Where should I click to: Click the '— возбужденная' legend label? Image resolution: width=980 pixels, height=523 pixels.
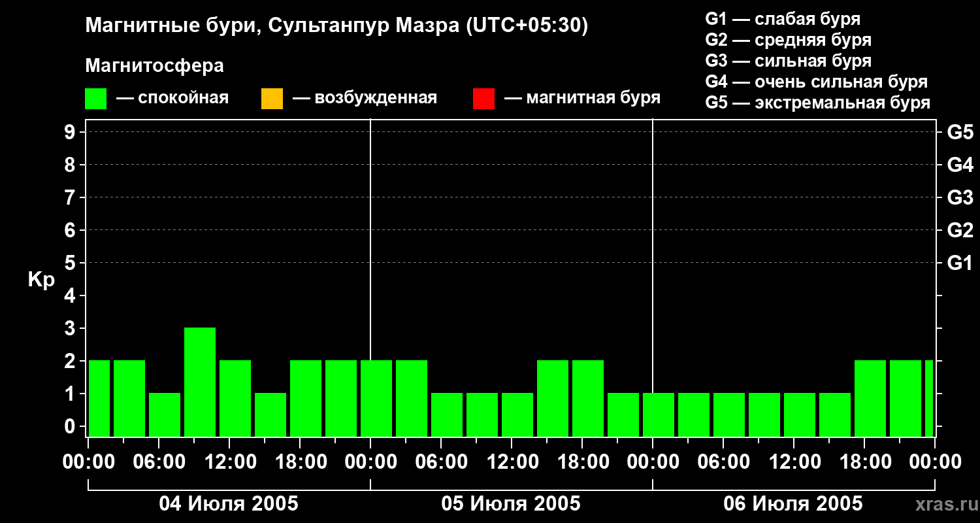[x=365, y=98]
